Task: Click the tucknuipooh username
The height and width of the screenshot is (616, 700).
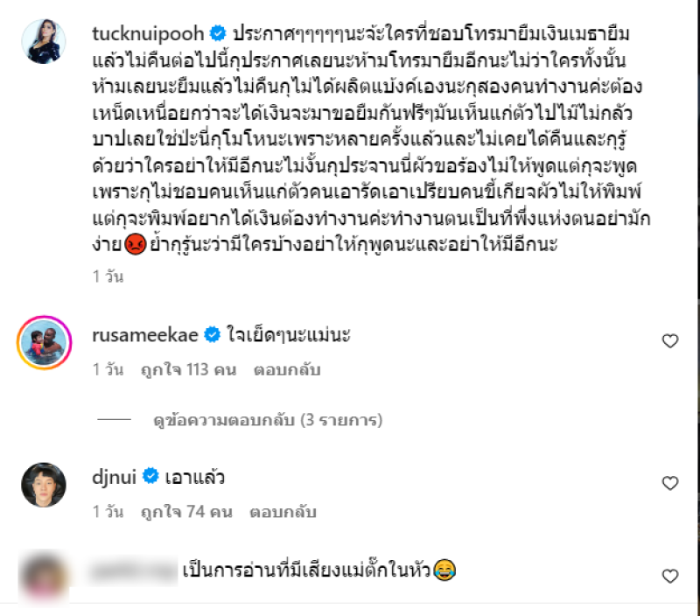Action: pos(148,33)
